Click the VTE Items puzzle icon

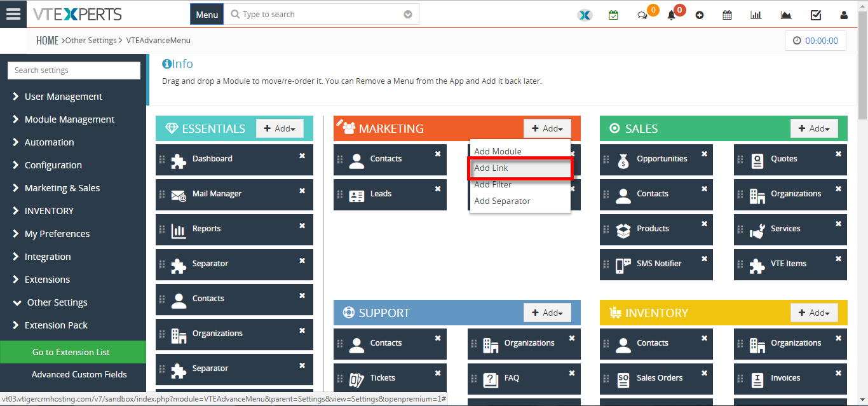(757, 265)
